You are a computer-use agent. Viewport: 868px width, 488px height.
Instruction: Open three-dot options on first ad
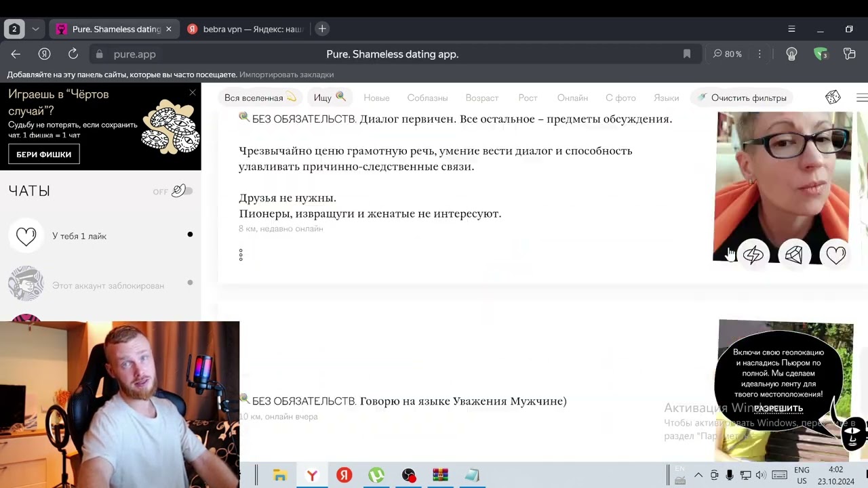point(241,255)
